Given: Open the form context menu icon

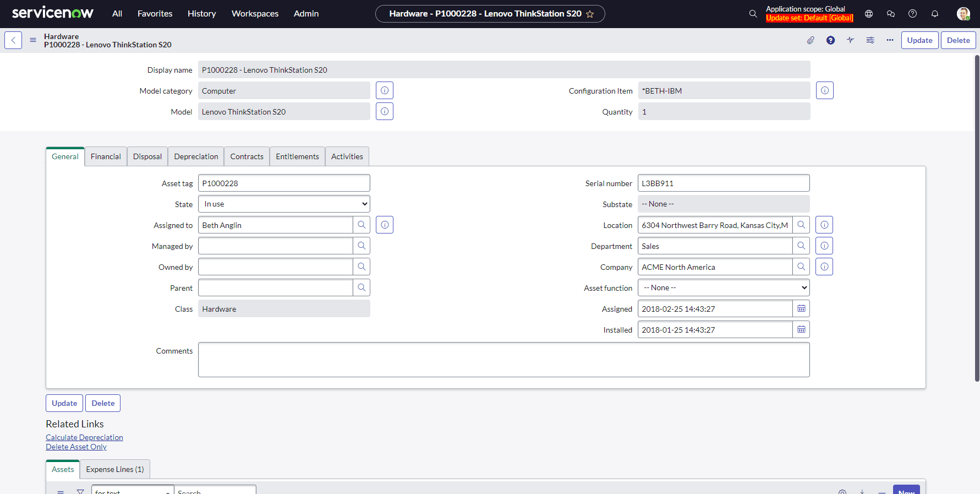Looking at the screenshot, I should click(x=33, y=40).
